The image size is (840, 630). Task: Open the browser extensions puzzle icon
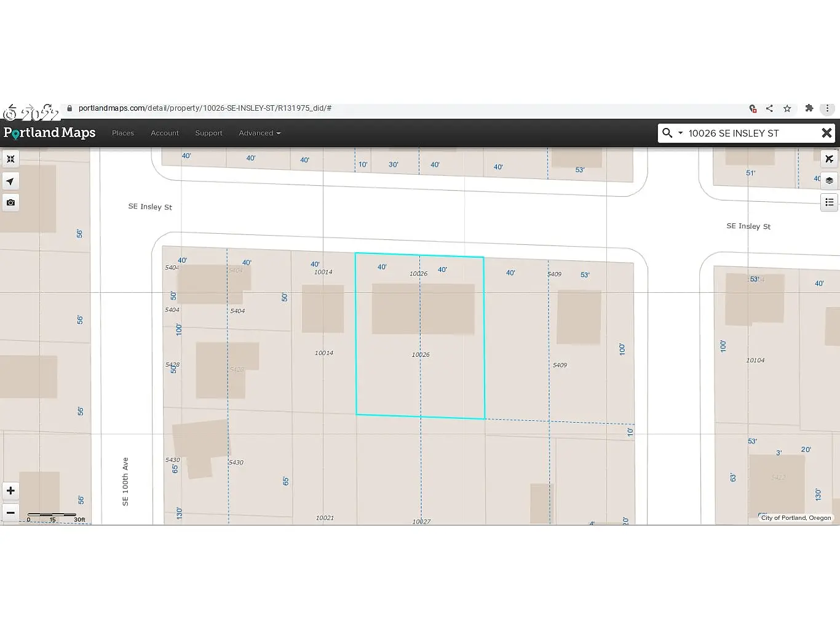click(x=809, y=108)
